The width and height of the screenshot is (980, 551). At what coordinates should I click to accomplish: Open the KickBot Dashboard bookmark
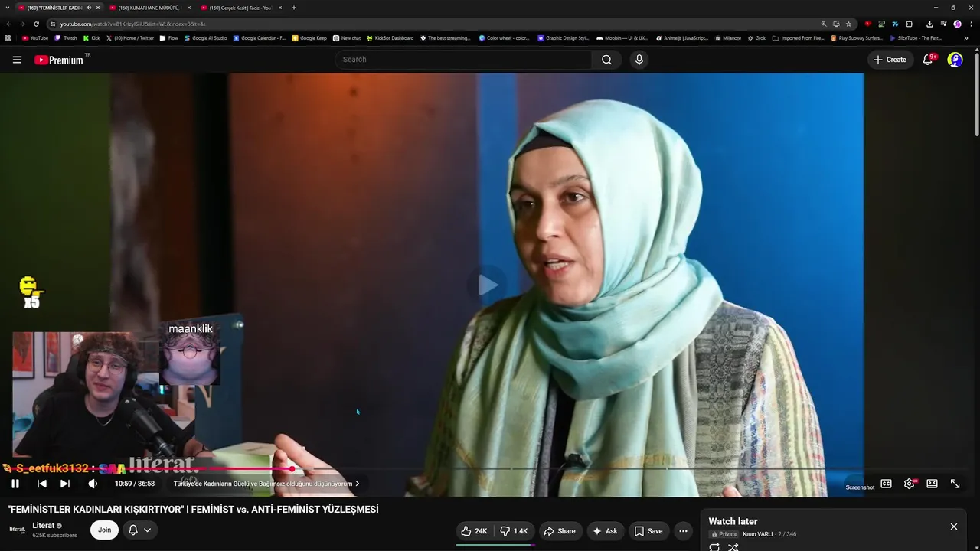390,37
